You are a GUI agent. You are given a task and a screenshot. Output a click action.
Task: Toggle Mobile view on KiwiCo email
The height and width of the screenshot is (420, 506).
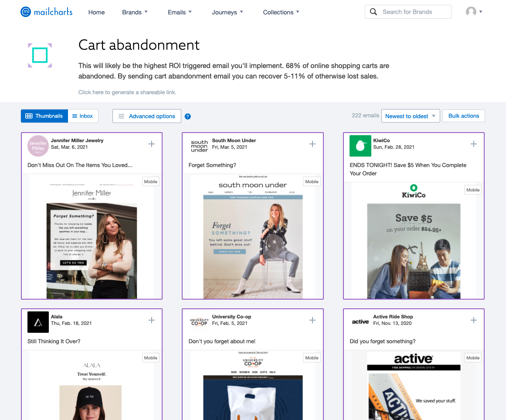tap(473, 190)
